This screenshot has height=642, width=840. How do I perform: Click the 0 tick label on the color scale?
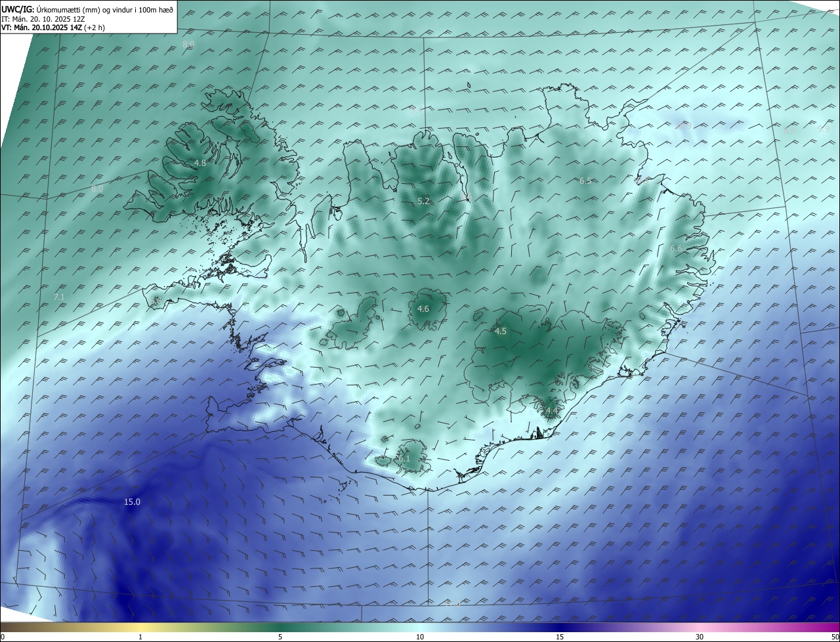click(3, 637)
